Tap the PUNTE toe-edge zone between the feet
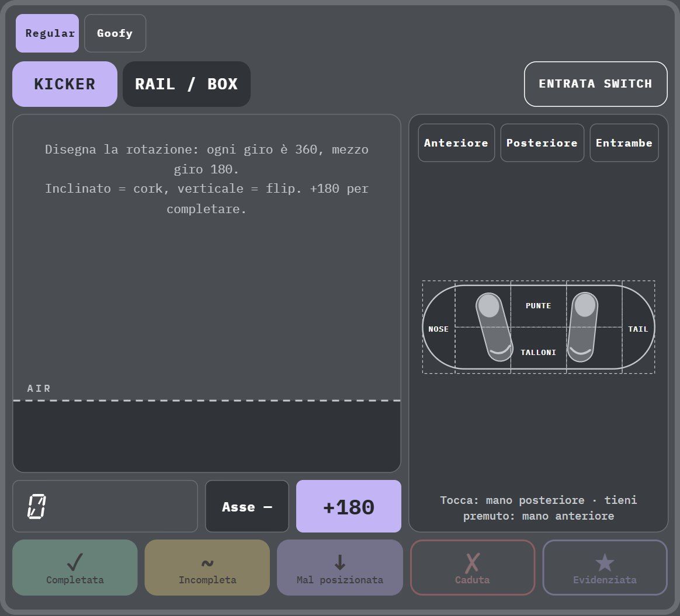Viewport: 680px width, 616px height. pos(538,305)
